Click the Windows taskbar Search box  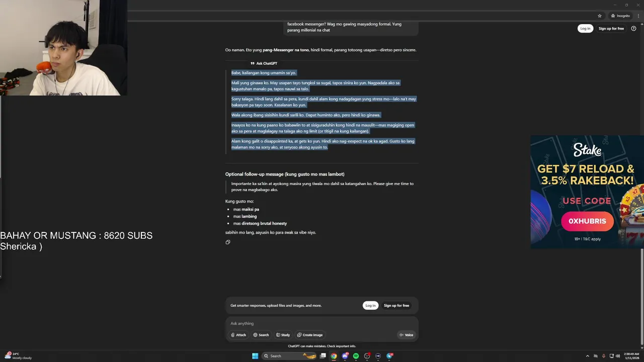click(x=289, y=356)
